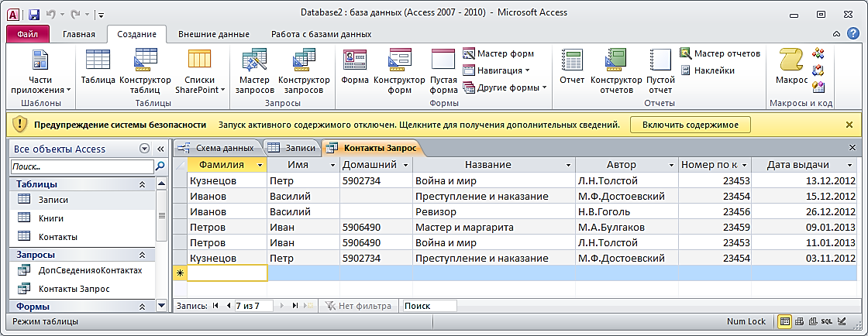868x336 pixels.
Task: Switch to the Главная ribbon tab
Action: tap(78, 34)
